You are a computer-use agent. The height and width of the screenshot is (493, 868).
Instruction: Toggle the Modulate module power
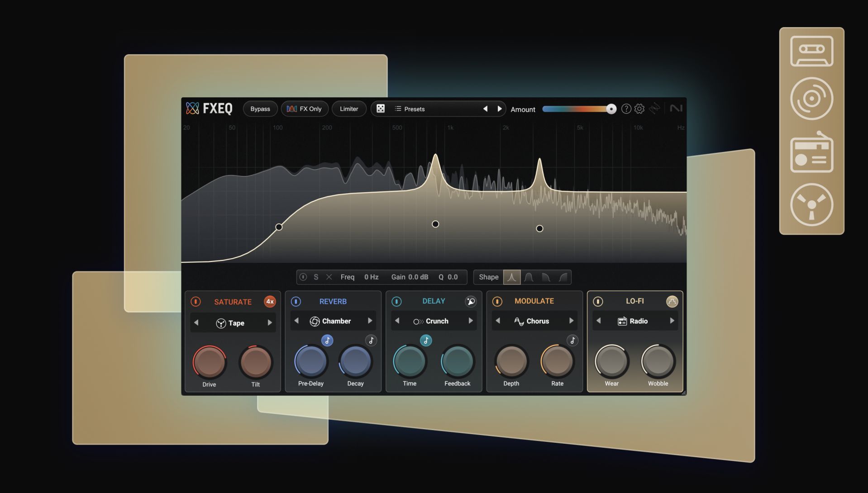tap(497, 302)
